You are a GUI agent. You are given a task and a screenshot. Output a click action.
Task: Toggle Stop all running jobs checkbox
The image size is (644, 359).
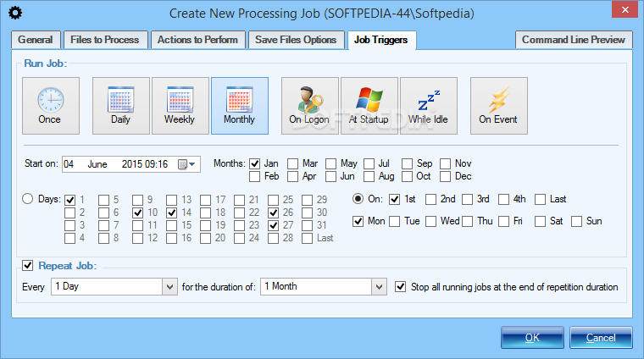pos(401,286)
